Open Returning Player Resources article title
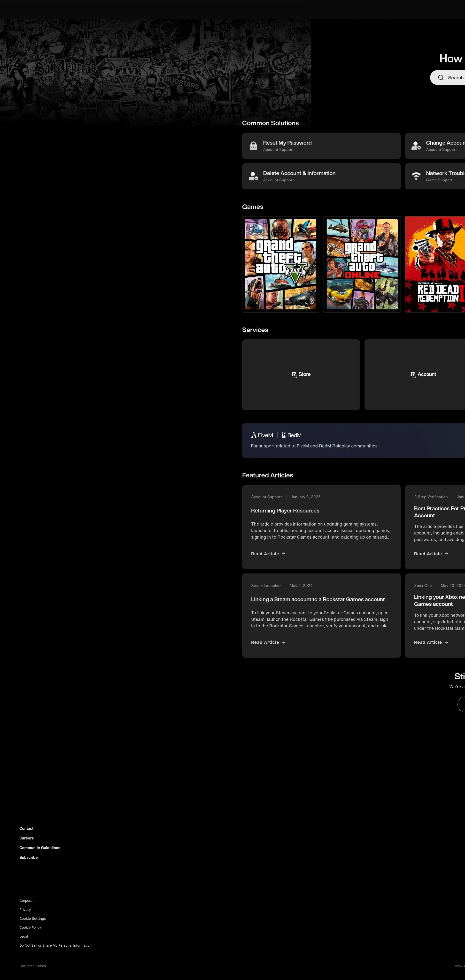 (285, 511)
